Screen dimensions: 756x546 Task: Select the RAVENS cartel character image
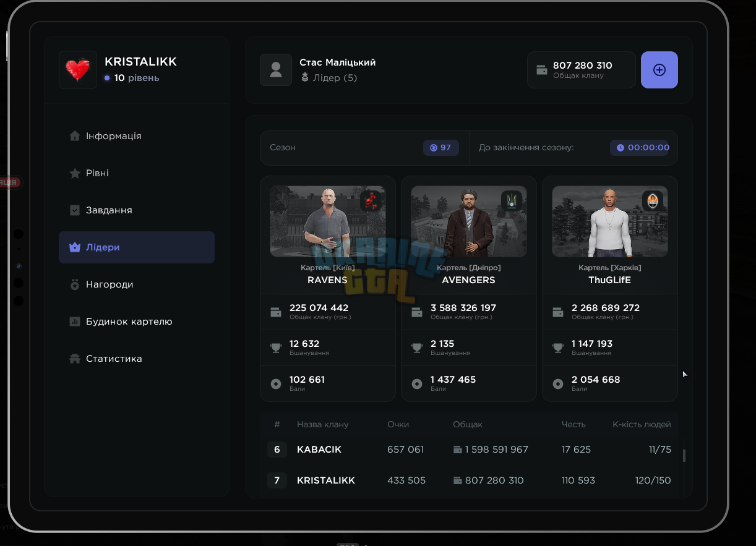[328, 221]
